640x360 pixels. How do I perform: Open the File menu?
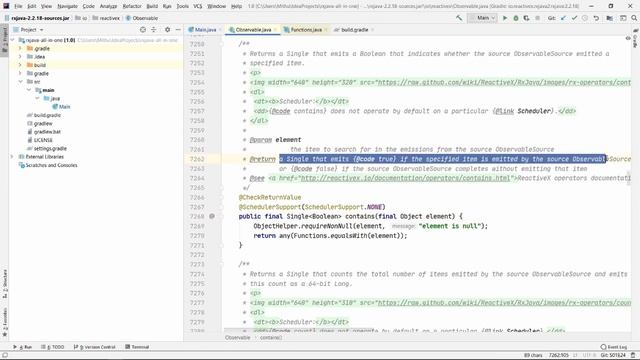(x=18, y=6)
